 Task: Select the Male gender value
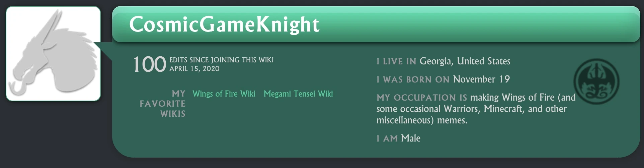[410, 138]
